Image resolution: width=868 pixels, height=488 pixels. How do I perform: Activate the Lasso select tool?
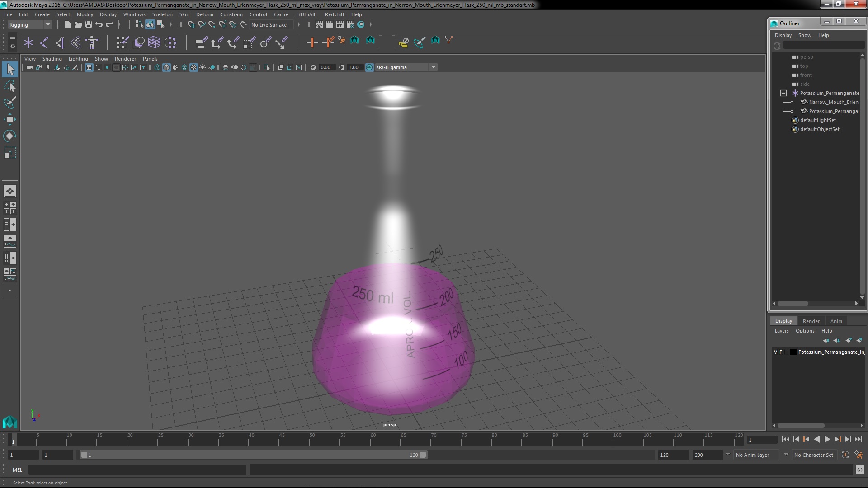10,86
